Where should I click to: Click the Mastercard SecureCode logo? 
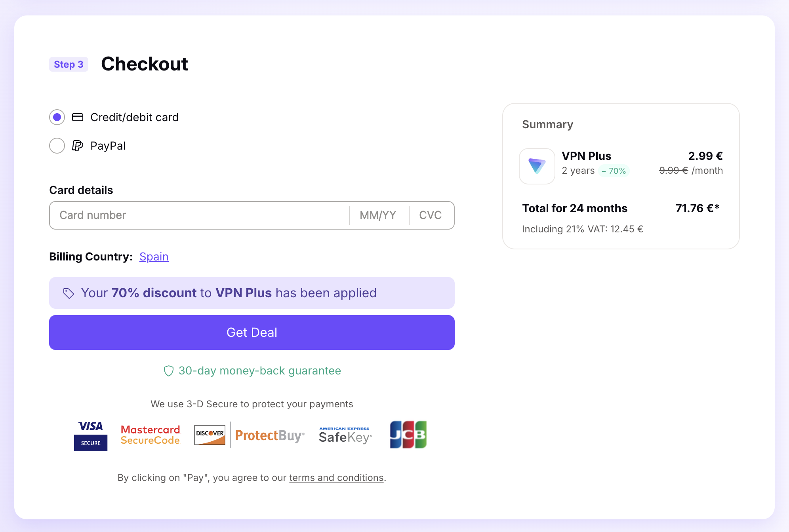[150, 435]
